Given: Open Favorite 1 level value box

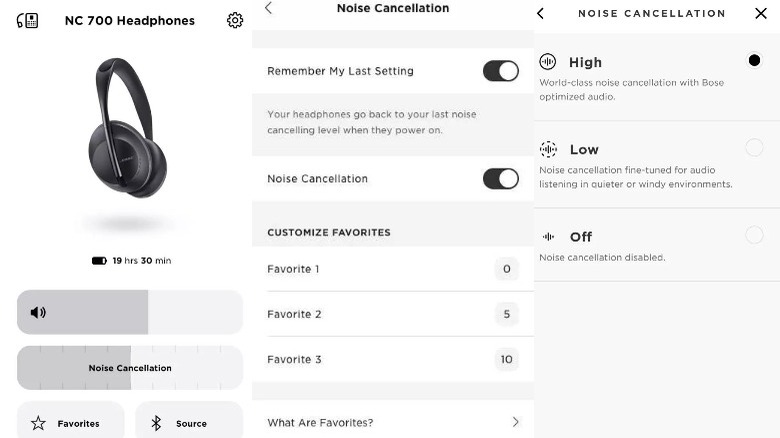Looking at the screenshot, I should pos(506,269).
